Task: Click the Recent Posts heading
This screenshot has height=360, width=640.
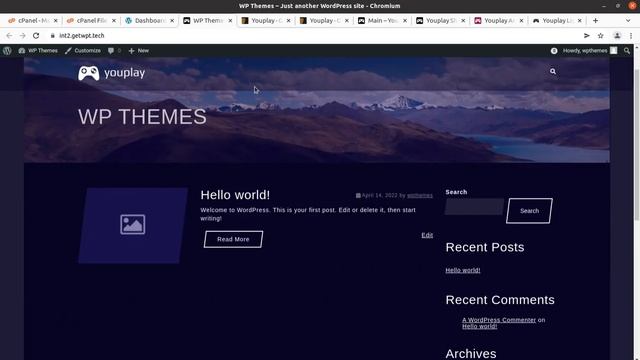Action: tap(485, 247)
